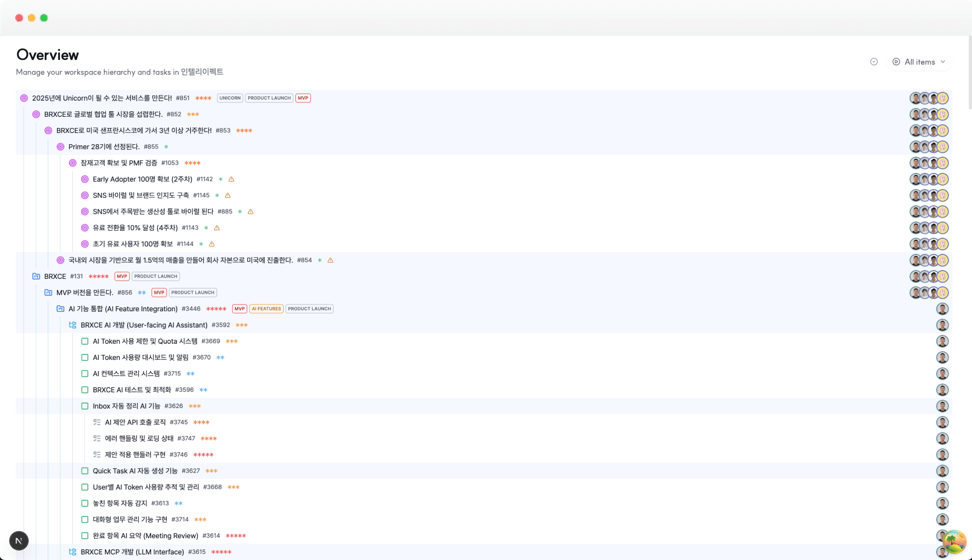Click the circled-check filter icon near All items

click(874, 61)
